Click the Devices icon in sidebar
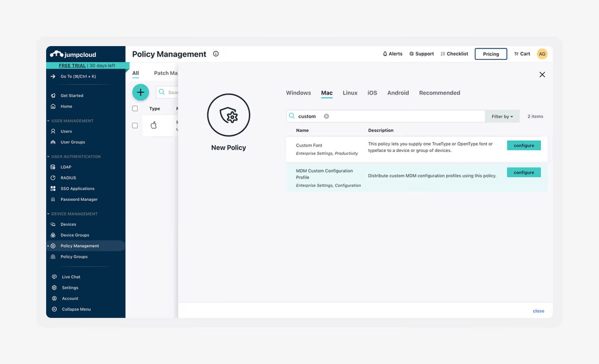 pyautogui.click(x=53, y=224)
